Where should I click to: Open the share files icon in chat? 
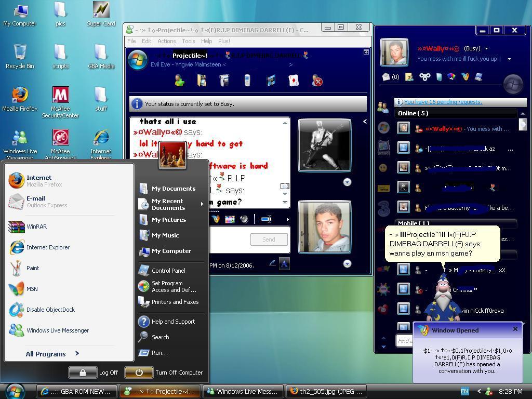coord(202,81)
